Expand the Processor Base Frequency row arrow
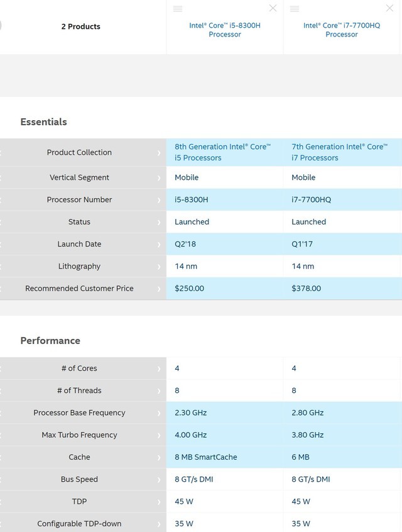This screenshot has width=402, height=532. tap(159, 413)
